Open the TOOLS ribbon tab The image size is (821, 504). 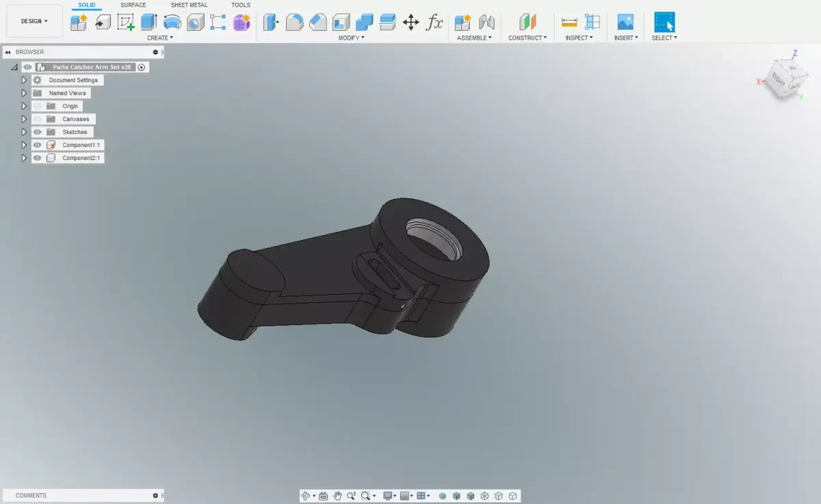[x=241, y=5]
